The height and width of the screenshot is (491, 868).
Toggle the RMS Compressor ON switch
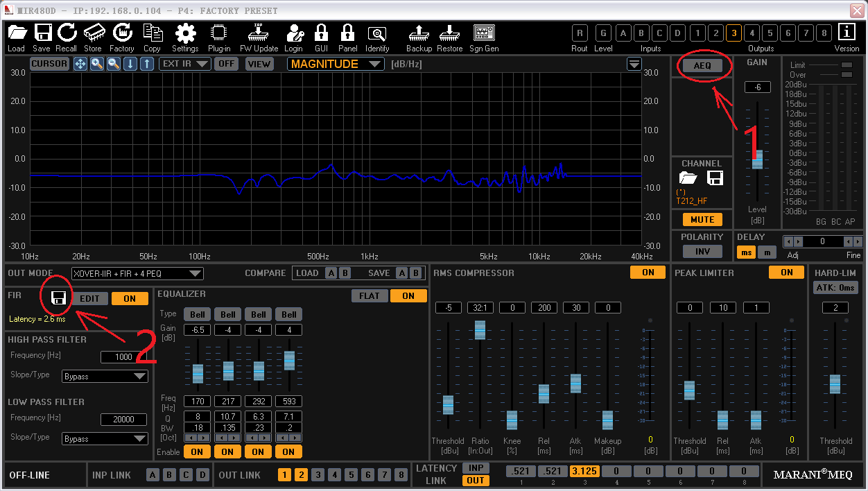click(x=648, y=273)
